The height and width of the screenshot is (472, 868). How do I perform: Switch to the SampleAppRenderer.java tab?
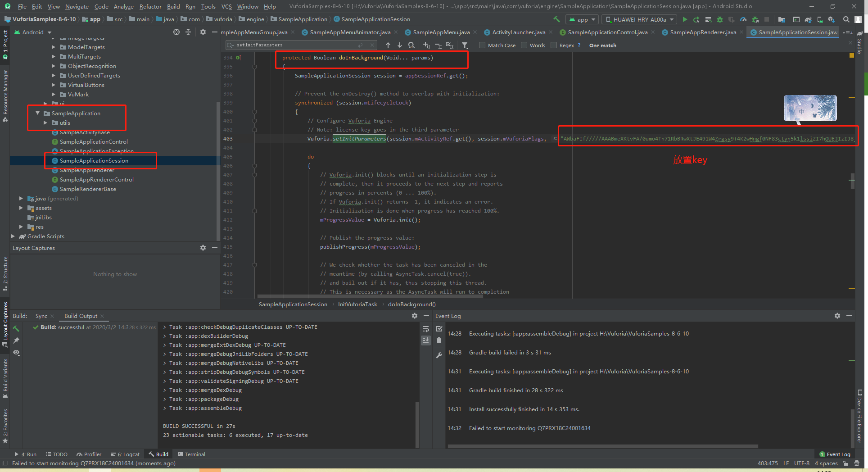[x=702, y=32]
